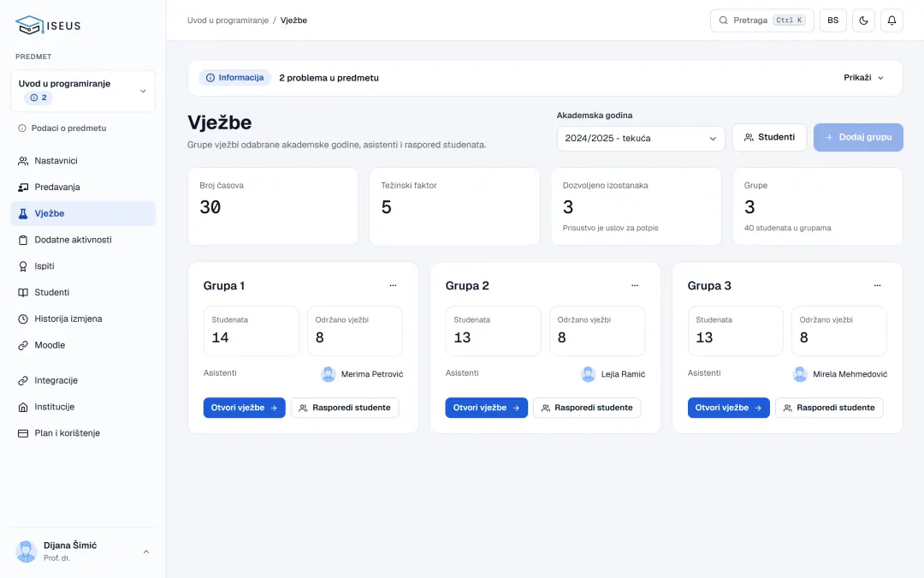
Task: Open Podaci o predmetu
Action: point(62,128)
